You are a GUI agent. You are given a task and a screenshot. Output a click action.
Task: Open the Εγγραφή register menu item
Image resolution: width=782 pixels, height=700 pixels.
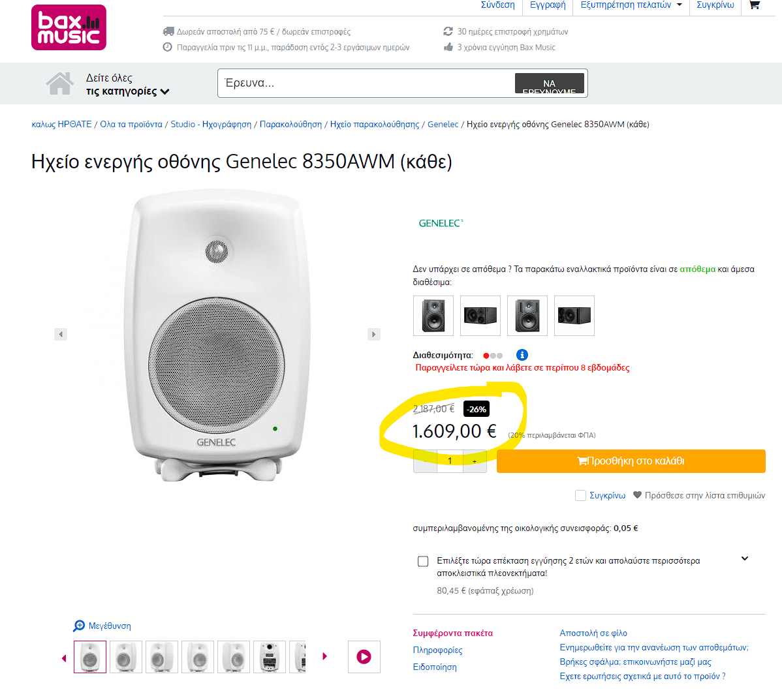point(548,5)
